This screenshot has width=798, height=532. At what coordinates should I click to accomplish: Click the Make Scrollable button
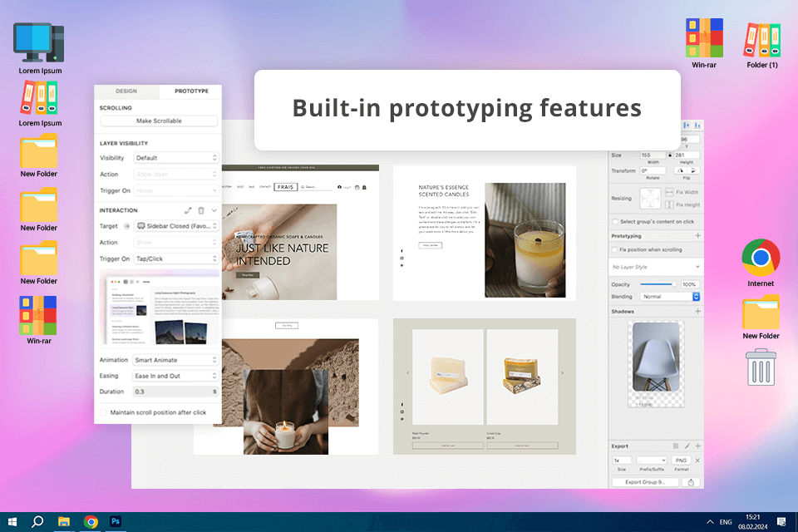(159, 121)
